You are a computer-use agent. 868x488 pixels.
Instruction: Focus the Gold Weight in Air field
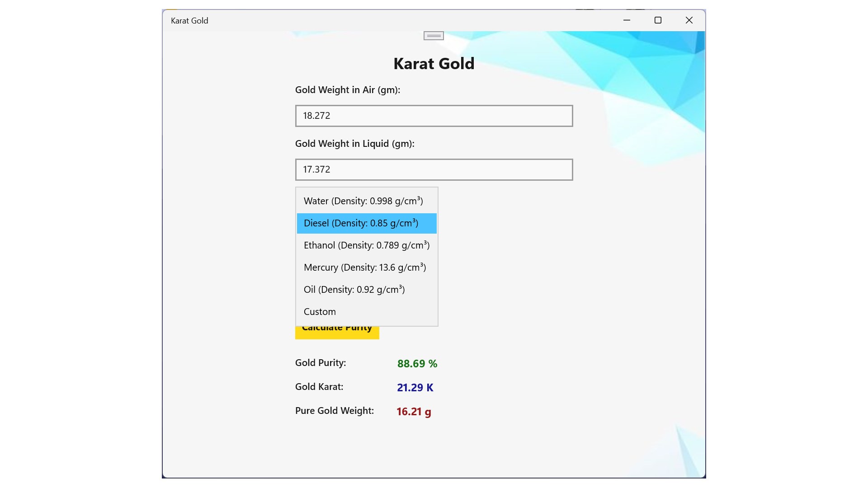pyautogui.click(x=434, y=116)
